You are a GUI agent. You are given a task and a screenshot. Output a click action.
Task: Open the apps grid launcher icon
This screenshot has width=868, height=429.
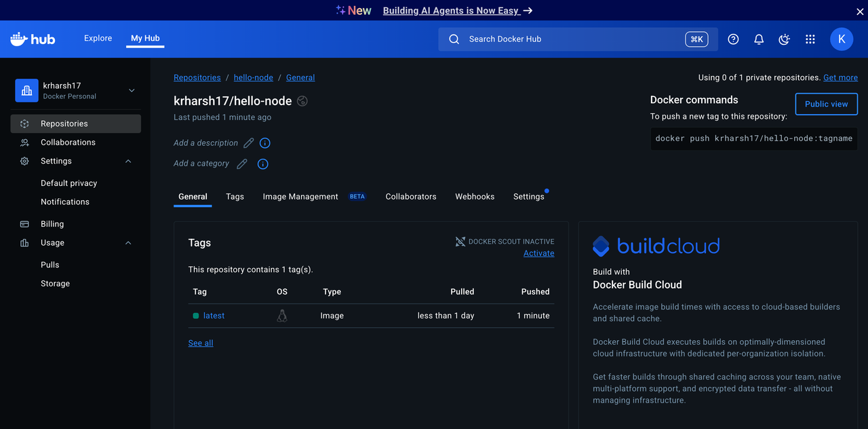coord(810,39)
